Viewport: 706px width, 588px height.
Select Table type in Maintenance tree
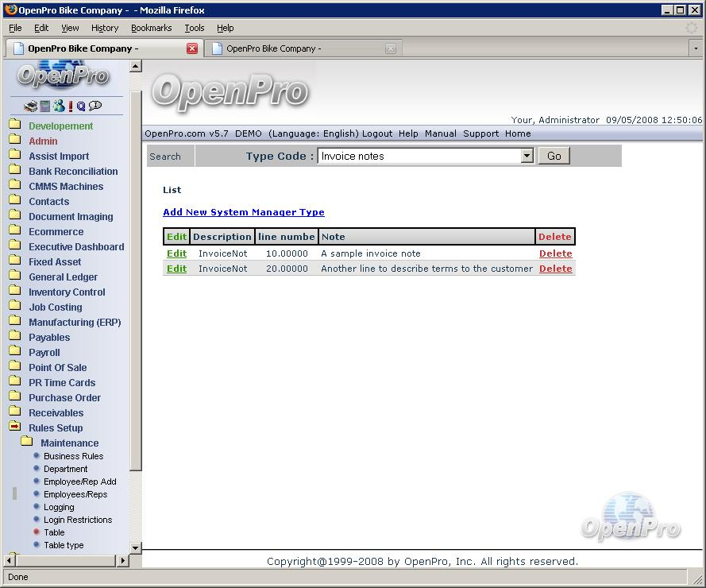tap(64, 545)
